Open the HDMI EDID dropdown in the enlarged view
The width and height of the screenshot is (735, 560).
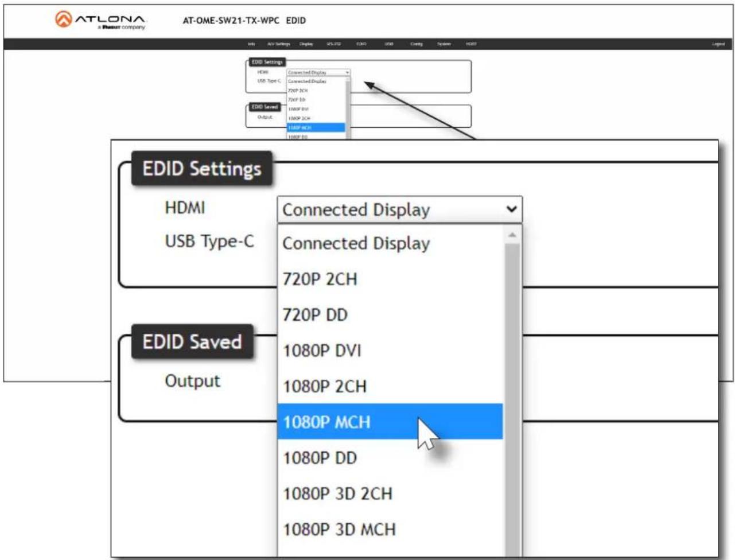(399, 210)
